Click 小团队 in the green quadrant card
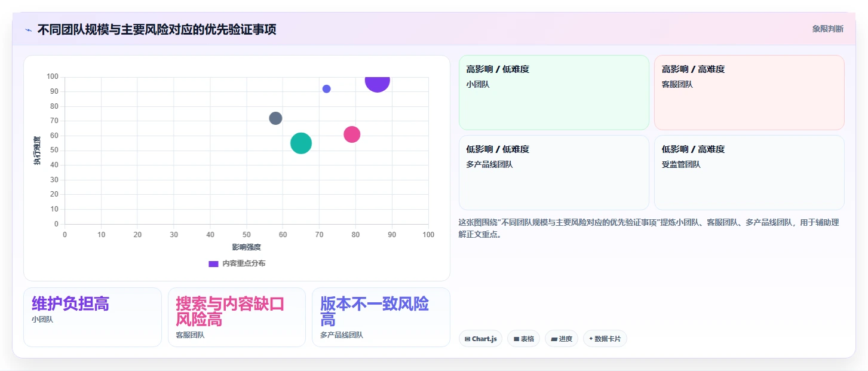This screenshot has width=868, height=371. tap(478, 84)
